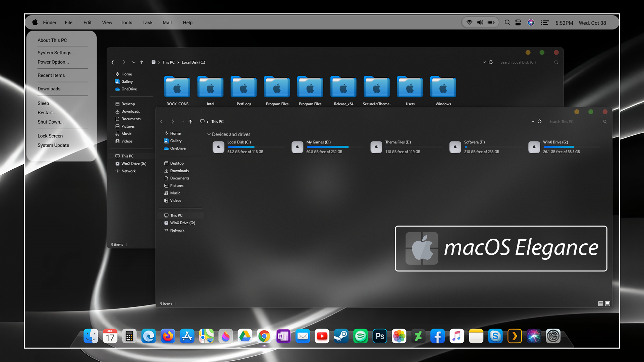Screen dimensions: 644x362
Task: Switch to large icons view
Action: (x=607, y=304)
